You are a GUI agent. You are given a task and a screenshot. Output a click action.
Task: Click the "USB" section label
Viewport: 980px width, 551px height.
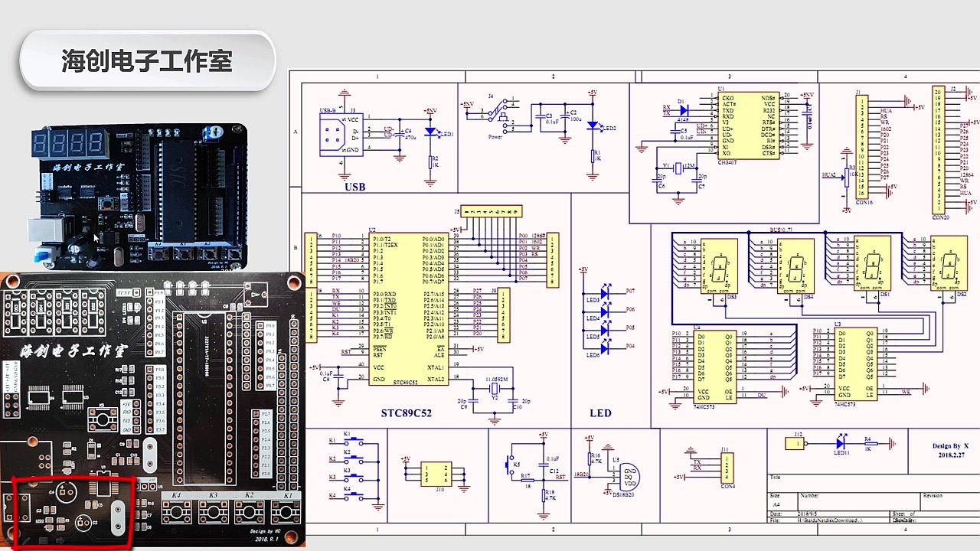click(354, 186)
